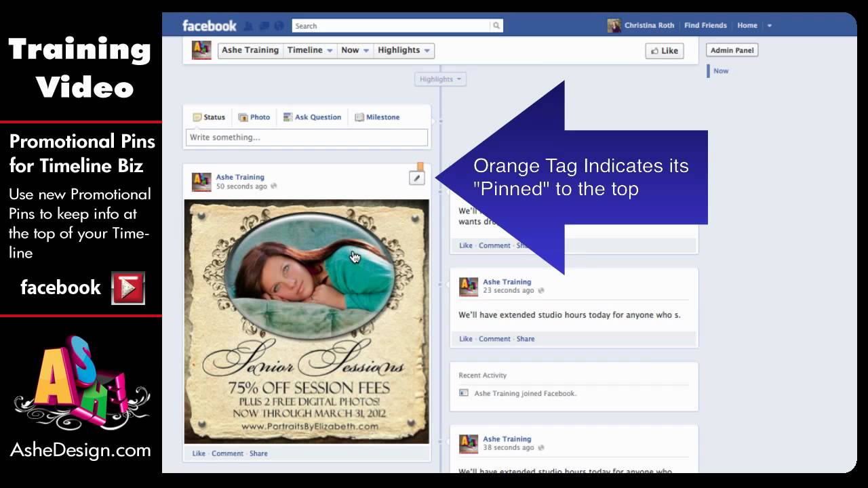Click the privacy globe beside 38 seconds ago
The image size is (868, 488).
[540, 448]
